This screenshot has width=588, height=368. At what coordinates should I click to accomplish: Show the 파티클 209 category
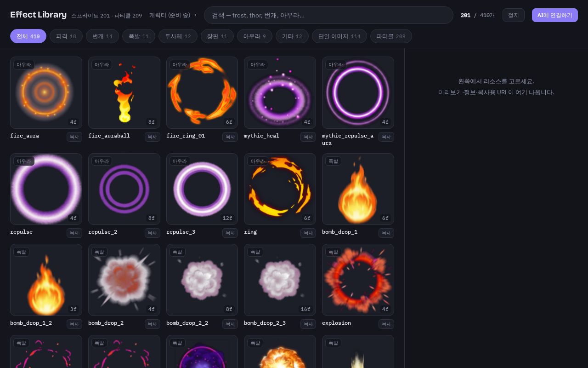[391, 36]
